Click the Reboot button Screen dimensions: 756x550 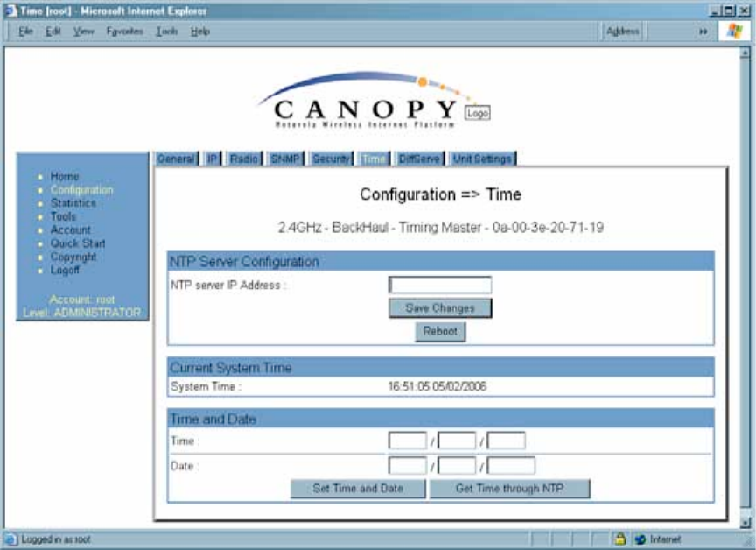click(x=440, y=331)
